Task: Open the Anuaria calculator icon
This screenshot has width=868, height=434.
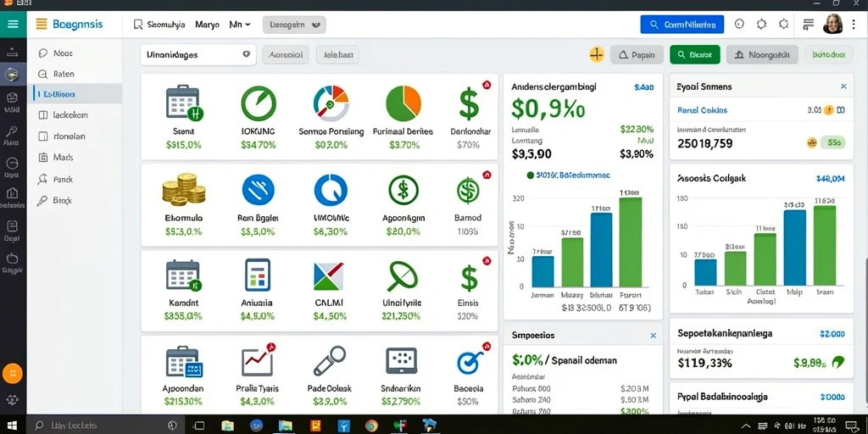Action: click(x=258, y=275)
